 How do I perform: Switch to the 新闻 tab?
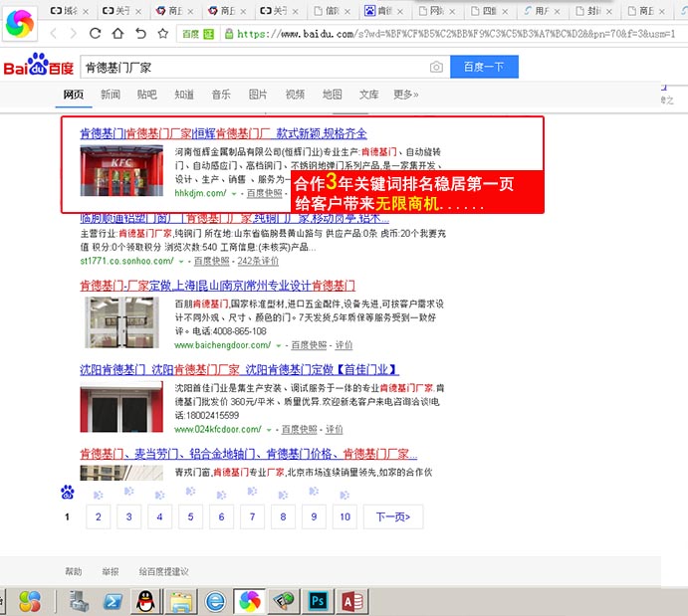pos(111,95)
